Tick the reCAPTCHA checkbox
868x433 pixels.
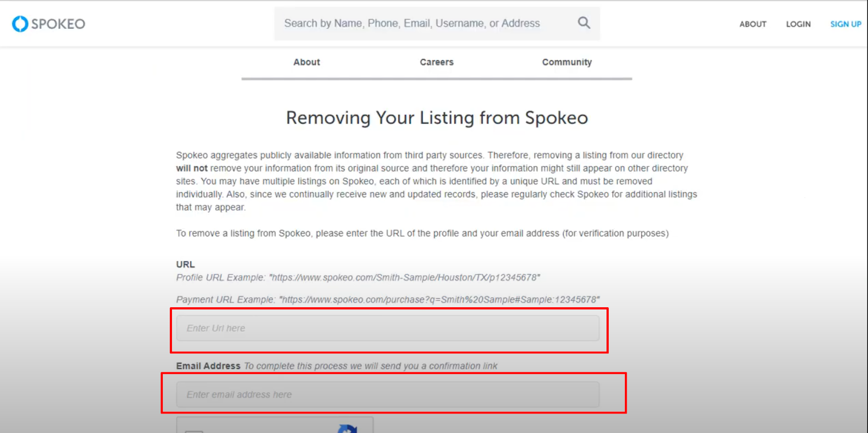coord(194,431)
